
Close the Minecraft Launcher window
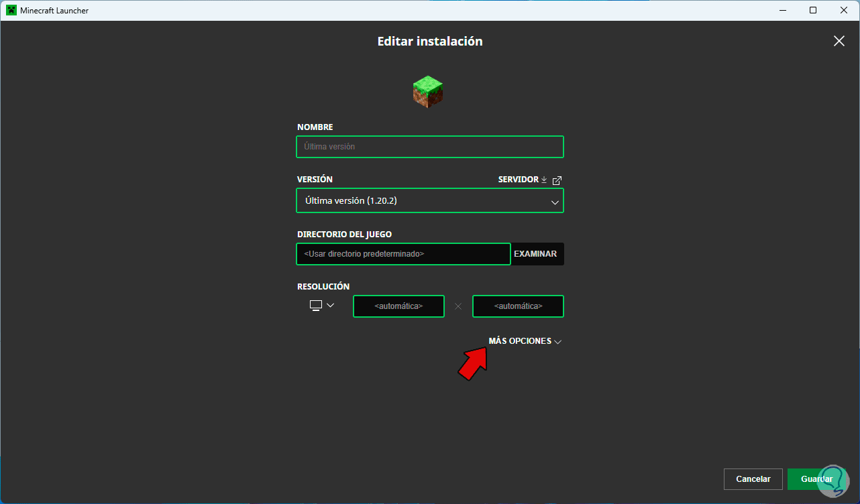843,10
